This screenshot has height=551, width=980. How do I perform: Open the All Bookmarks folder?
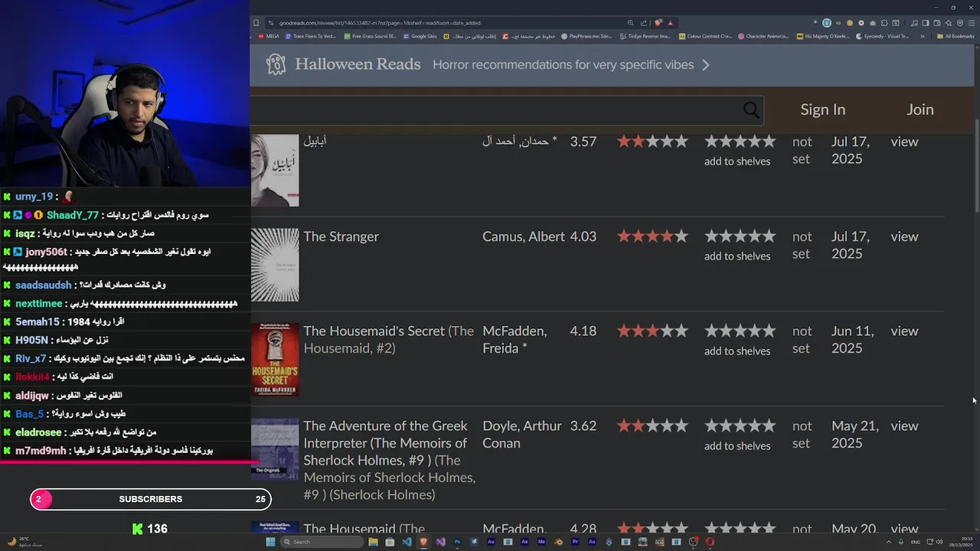click(955, 36)
